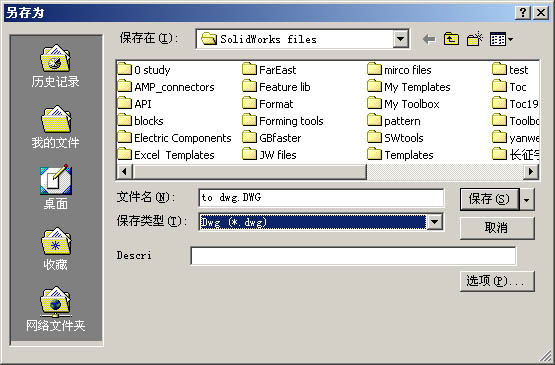Click the file list right scroll arrow
Screen dimensions: 555x365
click(531, 172)
